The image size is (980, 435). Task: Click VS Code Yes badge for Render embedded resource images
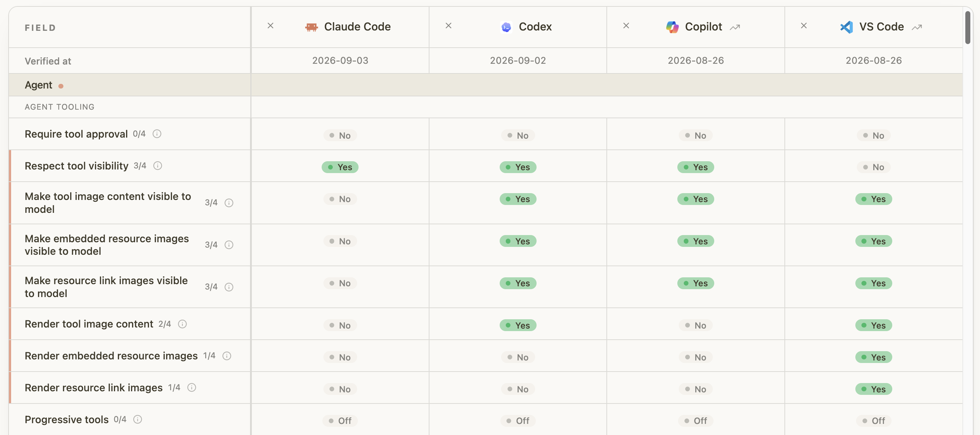click(x=874, y=357)
